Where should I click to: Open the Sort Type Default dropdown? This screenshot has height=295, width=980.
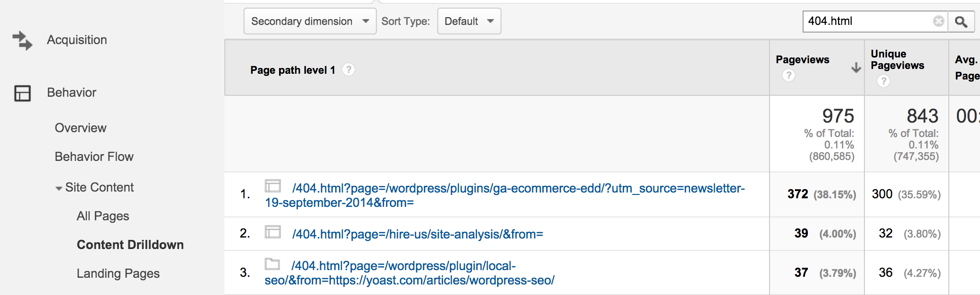(469, 22)
